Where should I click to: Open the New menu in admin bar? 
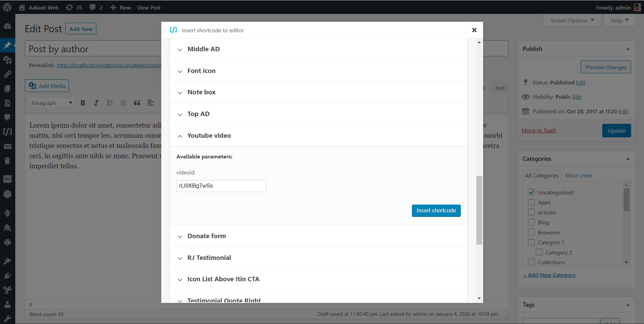[x=120, y=7]
